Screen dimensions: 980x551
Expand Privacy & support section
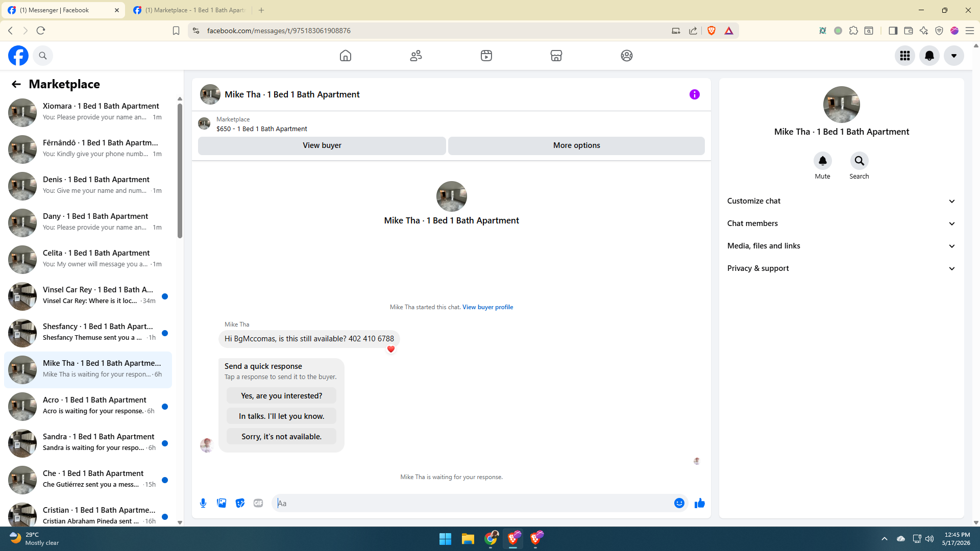click(842, 268)
